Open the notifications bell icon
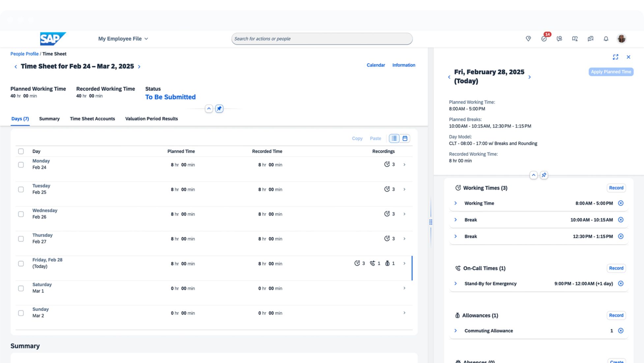Image resolution: width=644 pixels, height=363 pixels. point(606,39)
